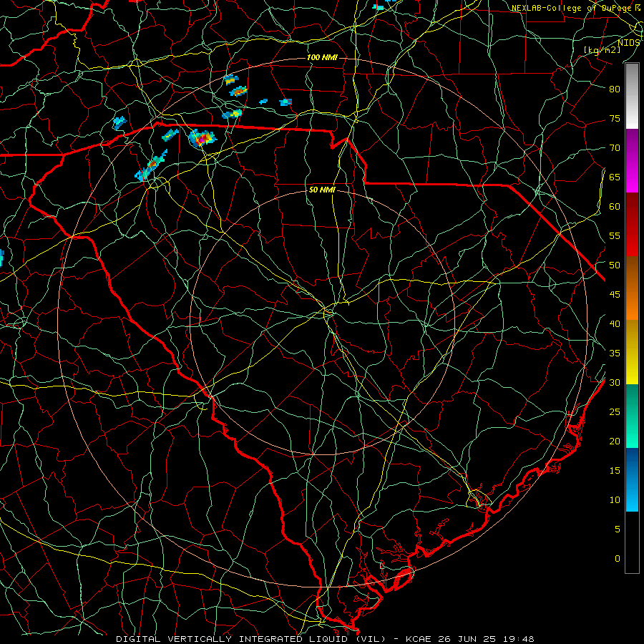Click the 60 value on the color scale

[615, 207]
